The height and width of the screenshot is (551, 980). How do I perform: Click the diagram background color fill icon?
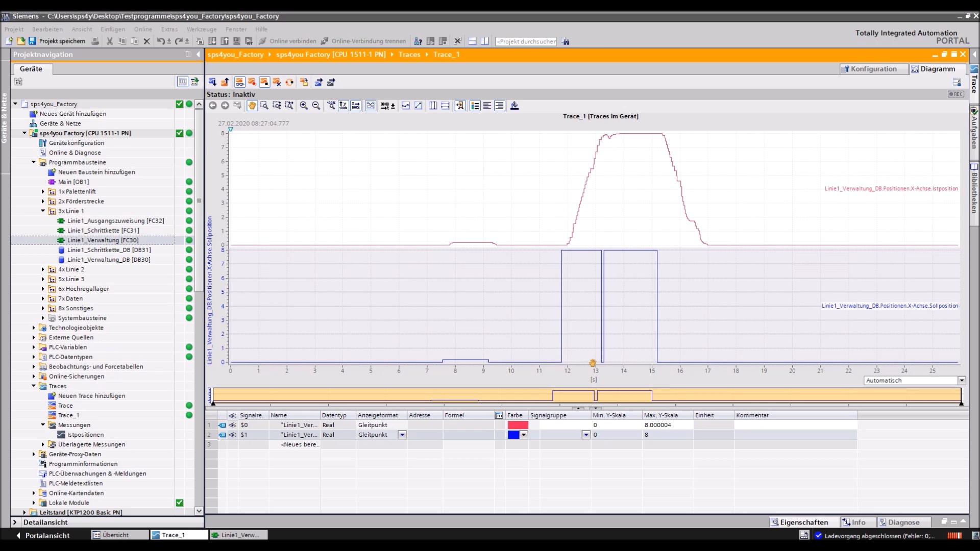click(514, 106)
